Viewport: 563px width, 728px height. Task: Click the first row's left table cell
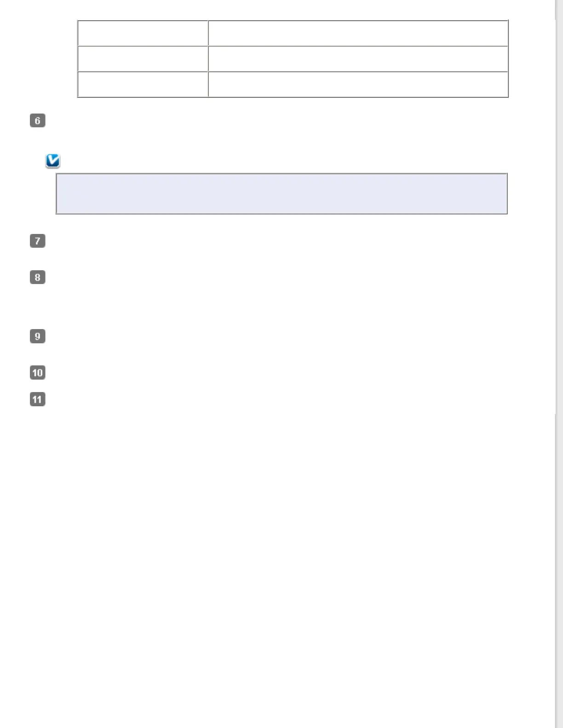click(143, 33)
